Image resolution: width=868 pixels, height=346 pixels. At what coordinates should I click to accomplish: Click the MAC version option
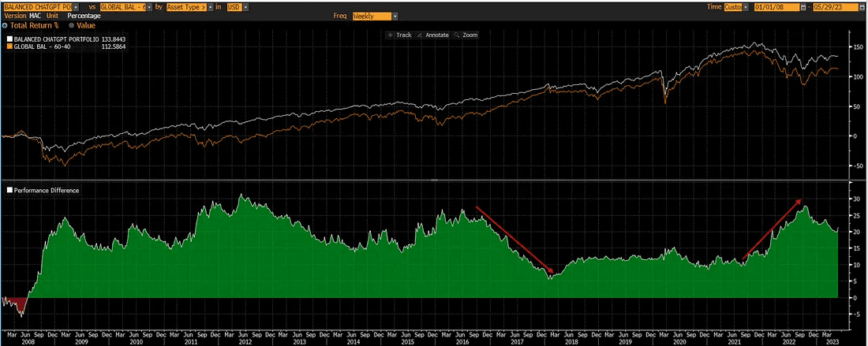click(33, 16)
